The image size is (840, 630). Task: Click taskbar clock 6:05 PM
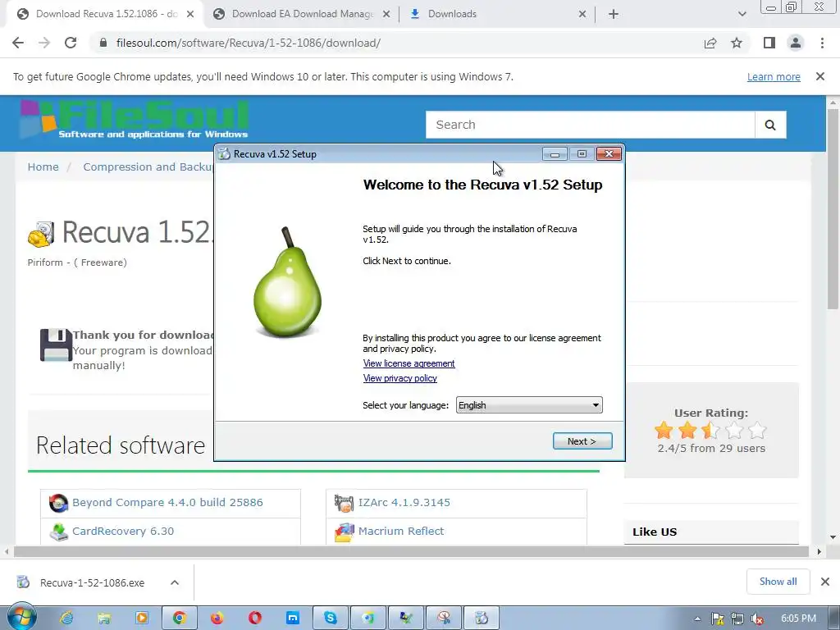[x=798, y=619]
